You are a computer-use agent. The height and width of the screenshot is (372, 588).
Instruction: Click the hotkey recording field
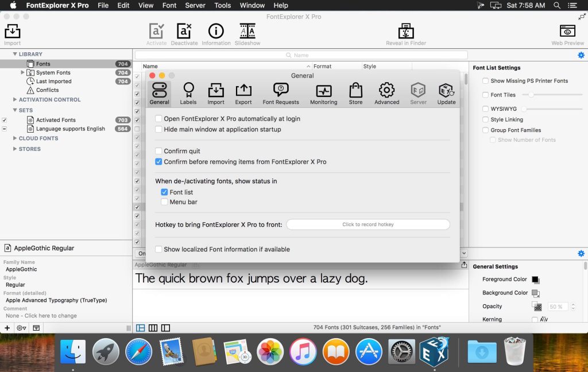point(367,224)
